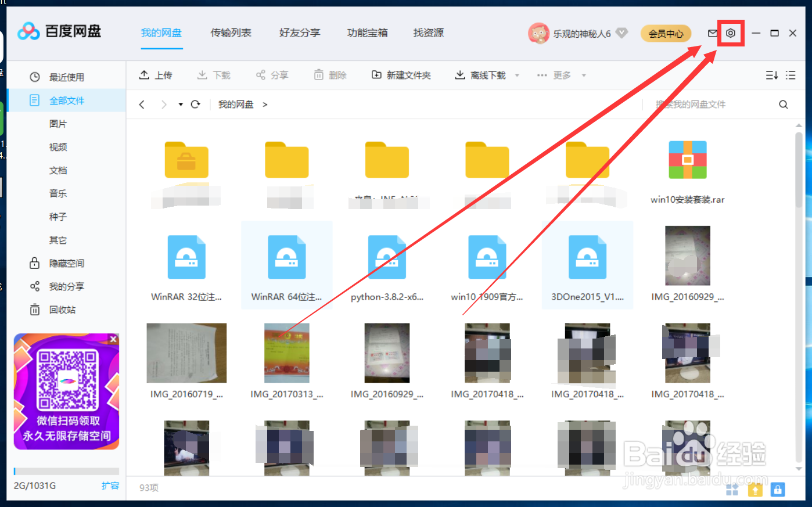The width and height of the screenshot is (812, 507).
Task: Select the python-3.8.2 installer file
Action: [387, 268]
